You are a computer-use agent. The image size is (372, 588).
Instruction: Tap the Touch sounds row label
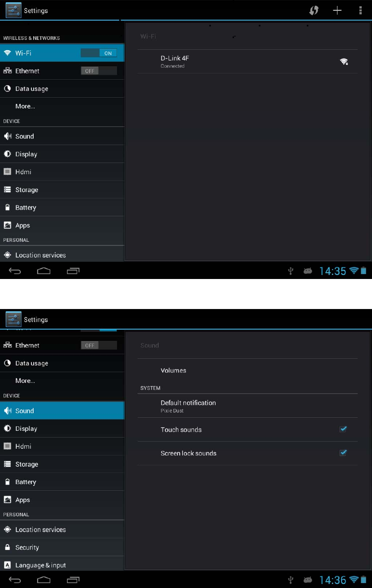point(181,429)
